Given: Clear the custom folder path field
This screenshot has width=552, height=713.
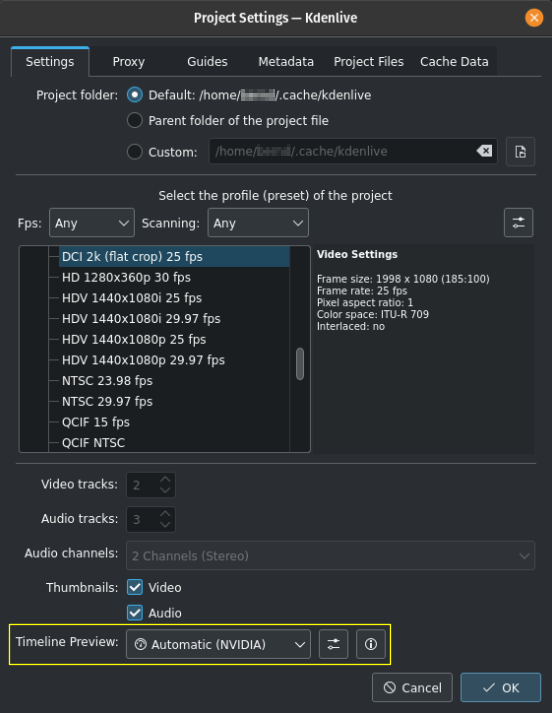Looking at the screenshot, I should 484,151.
